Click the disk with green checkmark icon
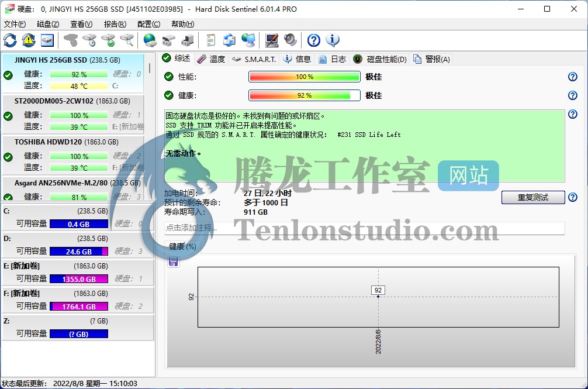 point(109,40)
